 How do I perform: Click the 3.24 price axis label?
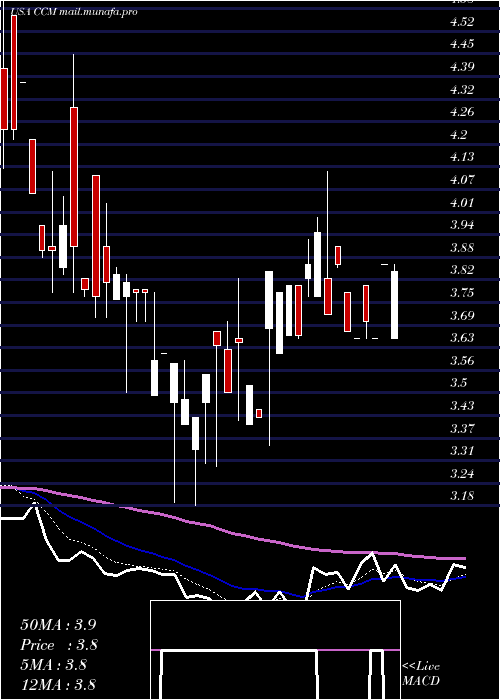click(x=462, y=474)
